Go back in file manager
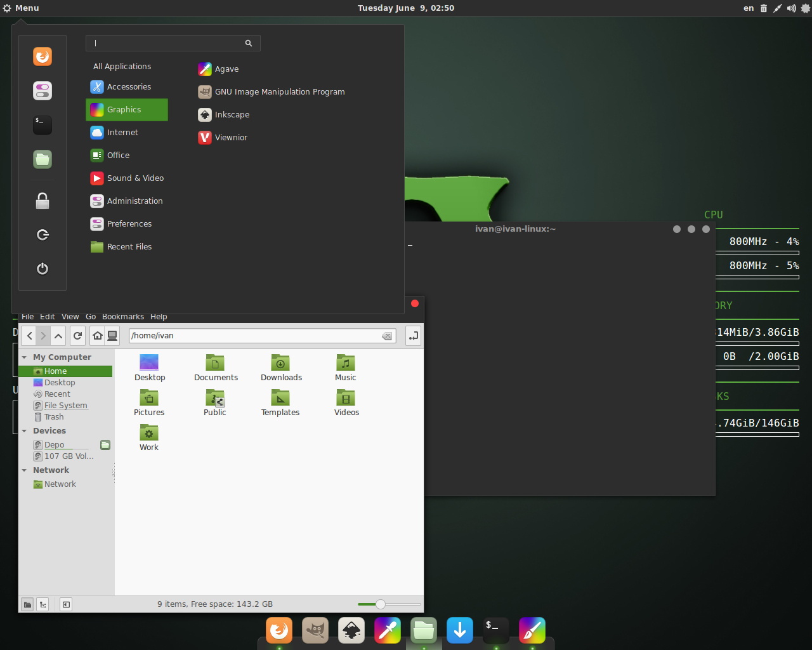Image resolution: width=812 pixels, height=650 pixels. pyautogui.click(x=29, y=336)
